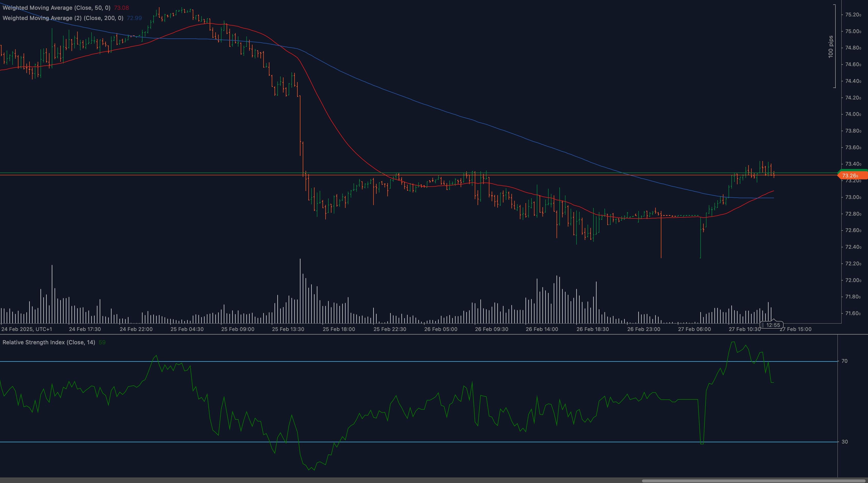Click the 71.80 price axis label

point(853,297)
